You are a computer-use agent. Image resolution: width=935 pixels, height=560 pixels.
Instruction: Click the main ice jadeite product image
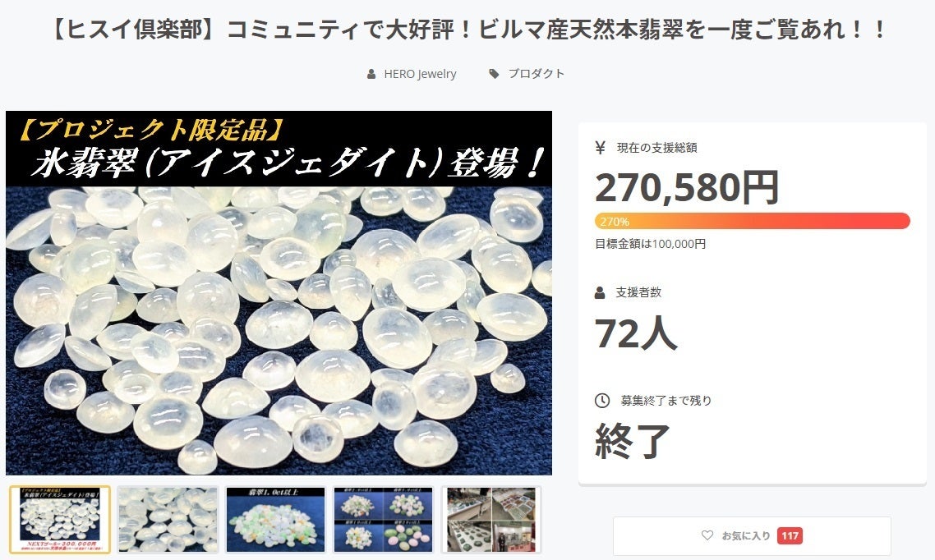pyautogui.click(x=279, y=293)
